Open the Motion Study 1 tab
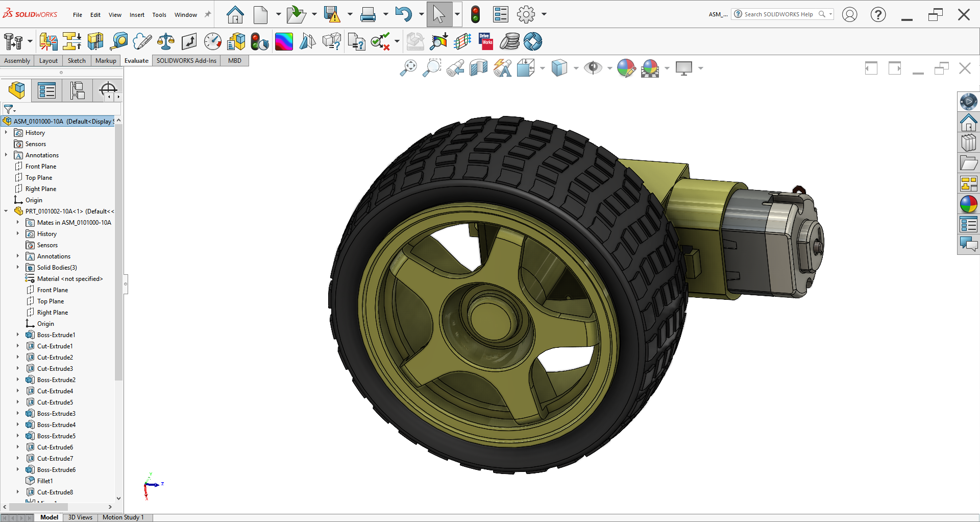 point(123,517)
